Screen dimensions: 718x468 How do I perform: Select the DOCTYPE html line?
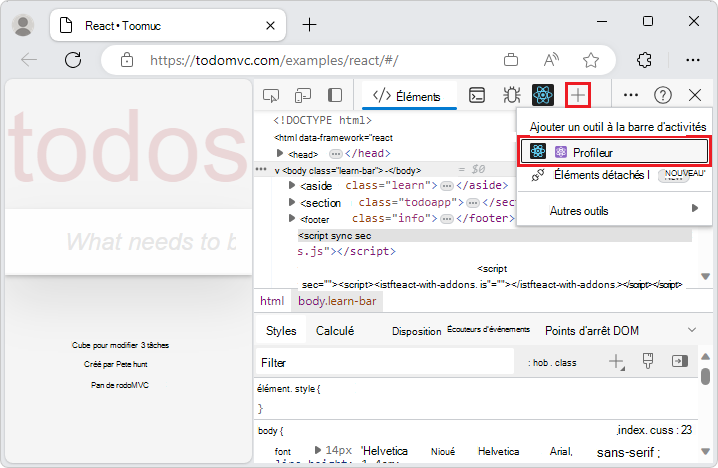[x=322, y=120]
